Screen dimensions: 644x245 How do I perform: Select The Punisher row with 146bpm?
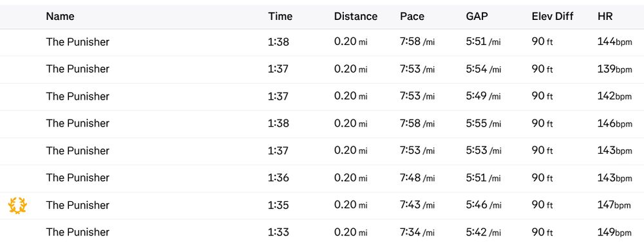point(322,124)
